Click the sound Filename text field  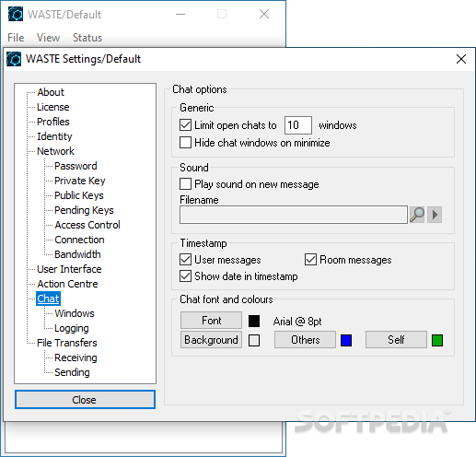[294, 215]
